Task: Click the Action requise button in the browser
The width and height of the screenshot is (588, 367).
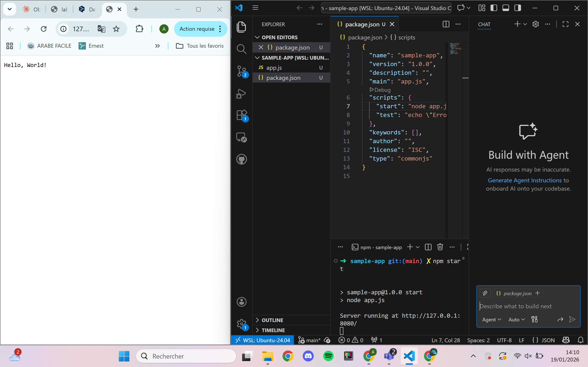Action: point(197,29)
